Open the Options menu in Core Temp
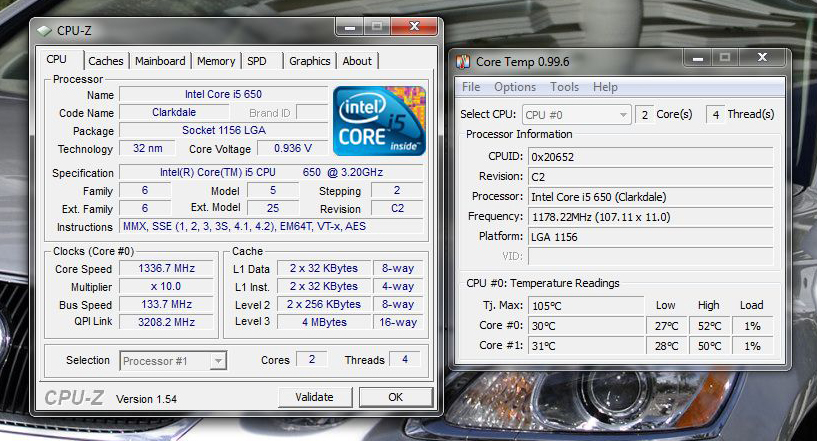Viewport: 817px width, 441px height. click(x=515, y=87)
